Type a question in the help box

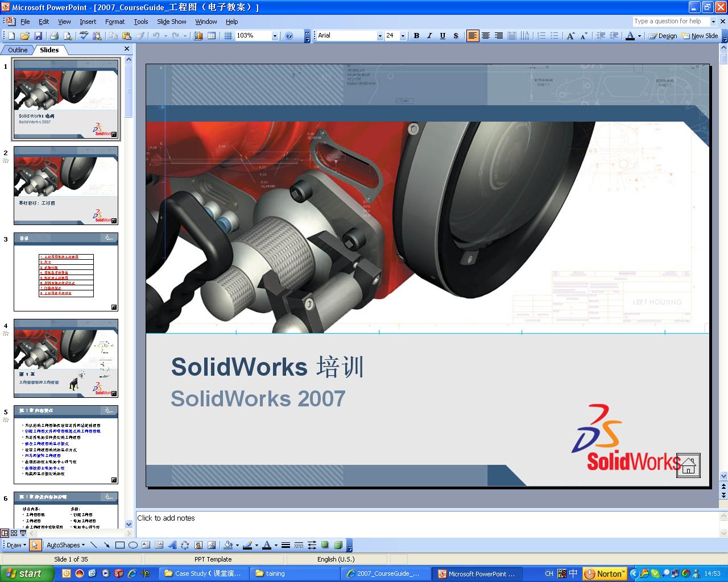[671, 22]
